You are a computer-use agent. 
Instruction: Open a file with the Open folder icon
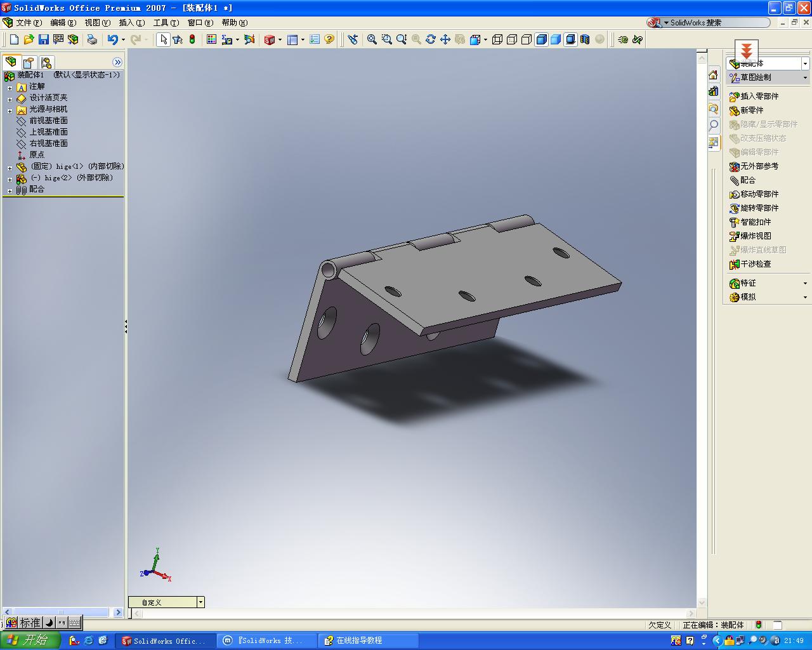29,39
